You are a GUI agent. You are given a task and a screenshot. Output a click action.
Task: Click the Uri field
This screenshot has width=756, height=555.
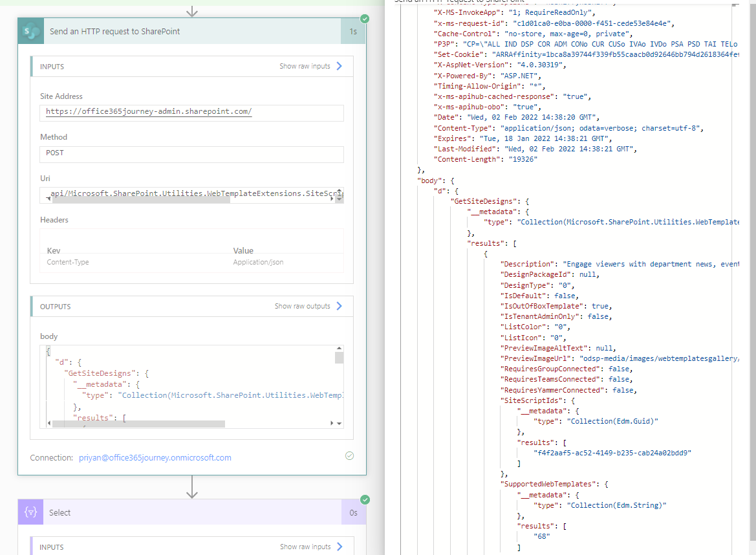point(192,194)
